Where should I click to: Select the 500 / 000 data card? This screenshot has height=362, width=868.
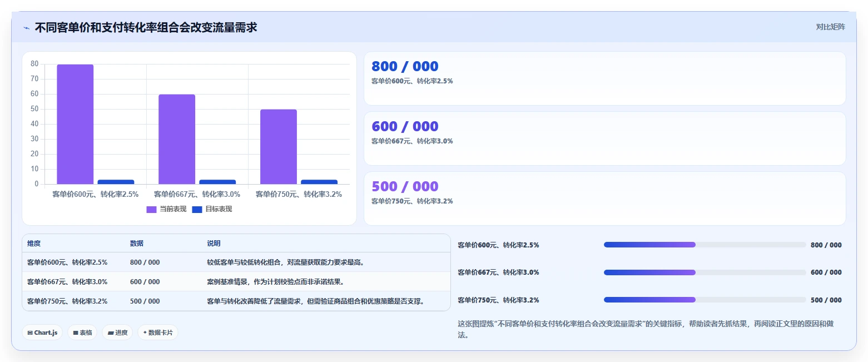pyautogui.click(x=604, y=199)
